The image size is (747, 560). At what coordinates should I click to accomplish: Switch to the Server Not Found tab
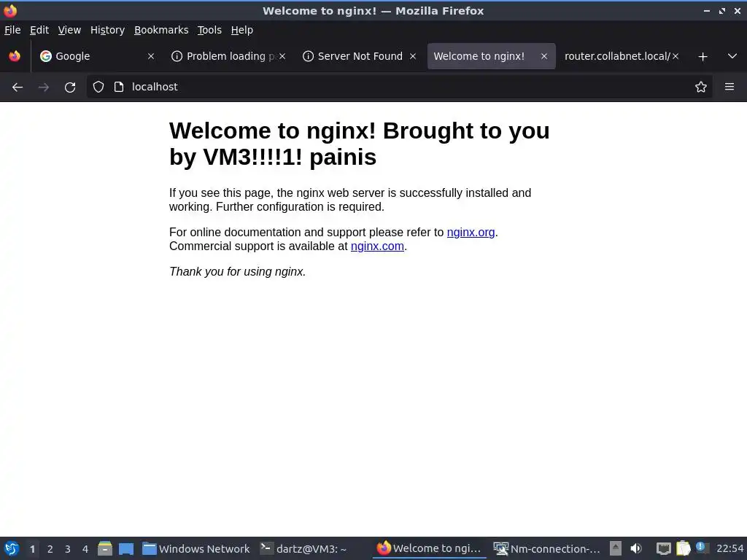360,56
